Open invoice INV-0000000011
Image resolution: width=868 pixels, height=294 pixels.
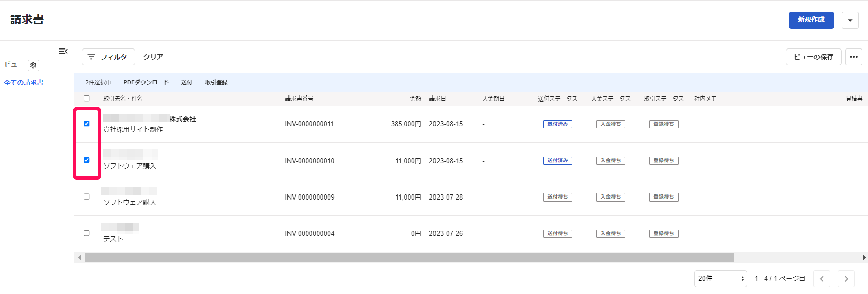(310, 124)
